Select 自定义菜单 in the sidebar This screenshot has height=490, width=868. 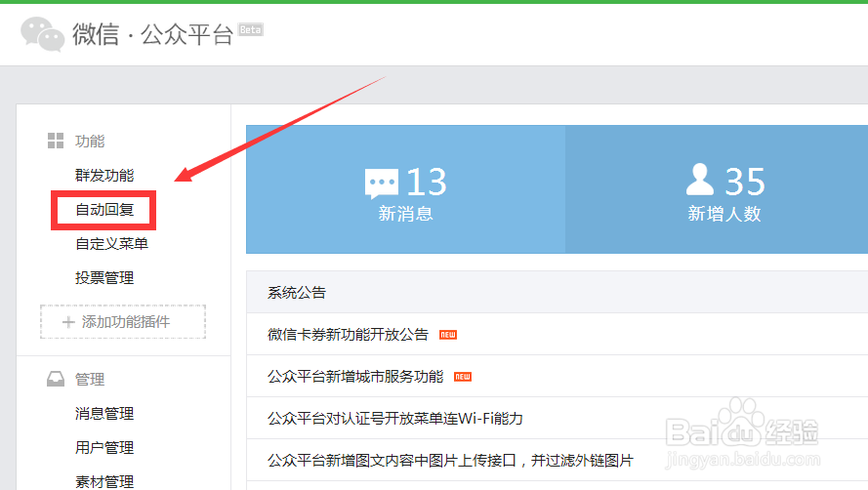pos(112,244)
